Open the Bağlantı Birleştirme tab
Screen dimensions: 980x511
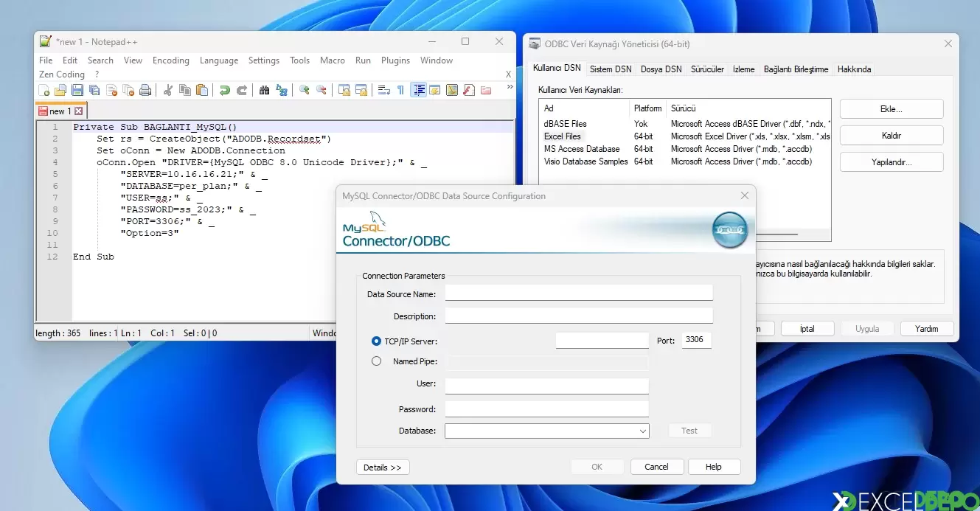[x=796, y=69]
